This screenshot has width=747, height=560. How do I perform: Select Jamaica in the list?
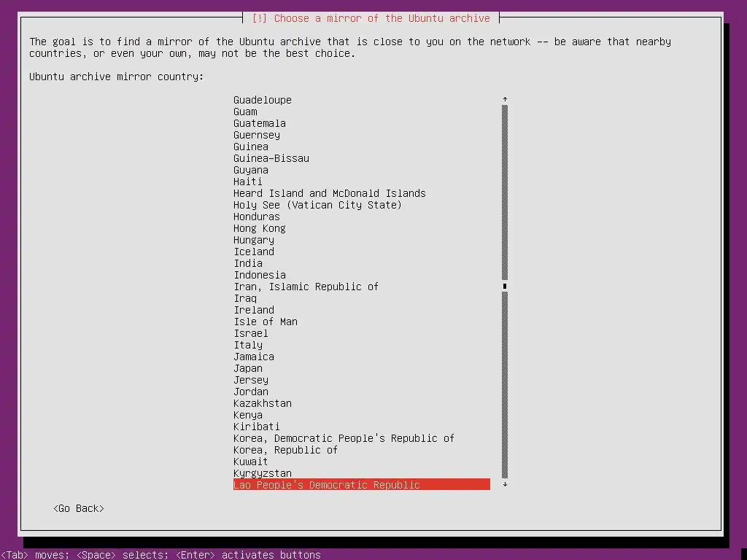click(253, 357)
